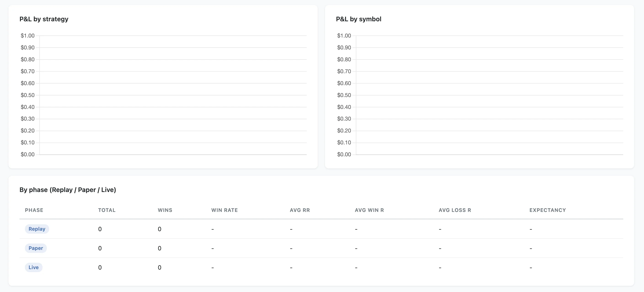Click the $0.50 label on strategy chart
Viewport: 644px width, 292px height.
pyautogui.click(x=27, y=95)
